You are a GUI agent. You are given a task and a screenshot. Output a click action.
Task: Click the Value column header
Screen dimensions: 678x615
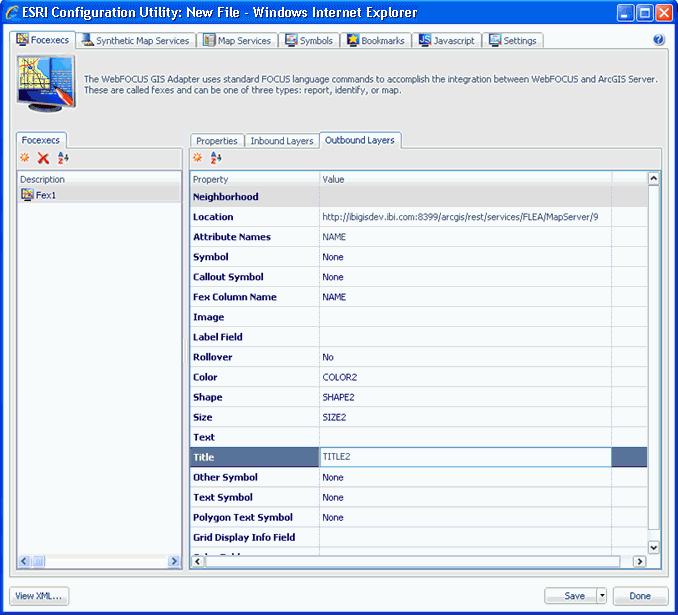coord(465,179)
